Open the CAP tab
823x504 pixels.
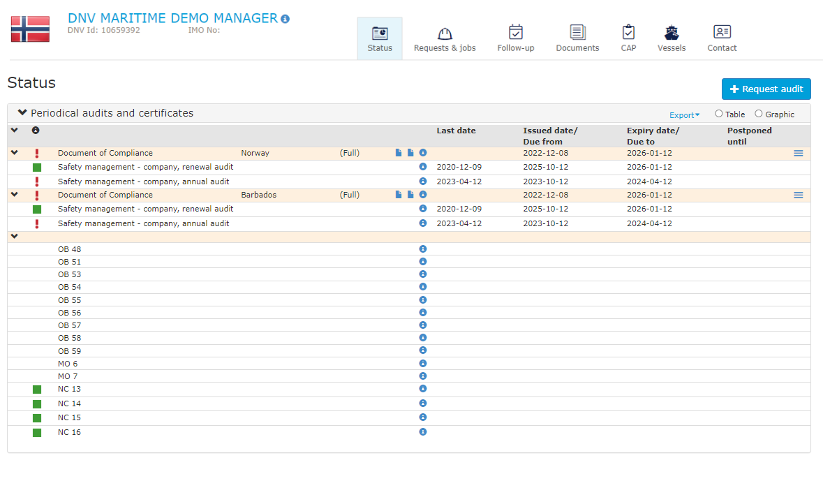tap(628, 39)
